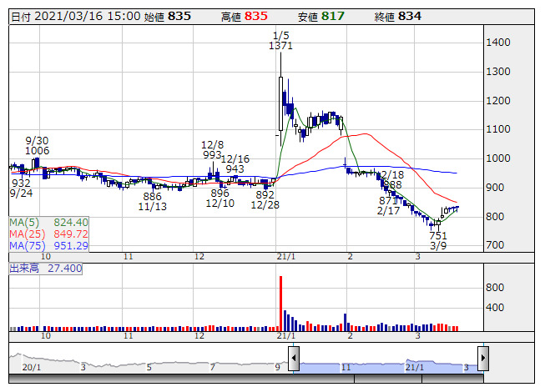Screen dimensions: 545x392
Task: Click the 安値 817 value in header
Action: pyautogui.click(x=332, y=16)
